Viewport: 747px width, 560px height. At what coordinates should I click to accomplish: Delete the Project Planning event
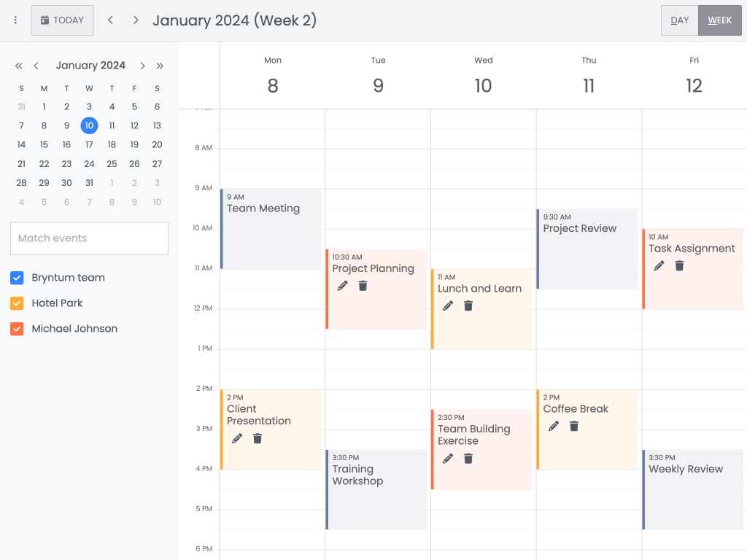coord(363,286)
